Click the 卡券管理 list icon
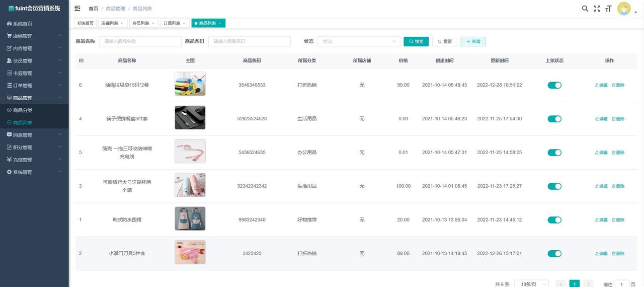 [x=9, y=73]
